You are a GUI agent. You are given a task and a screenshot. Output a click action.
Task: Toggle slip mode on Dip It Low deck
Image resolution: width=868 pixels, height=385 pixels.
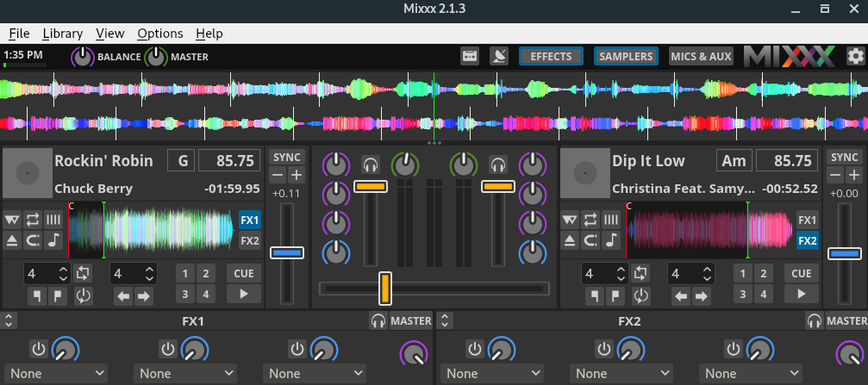(591, 240)
